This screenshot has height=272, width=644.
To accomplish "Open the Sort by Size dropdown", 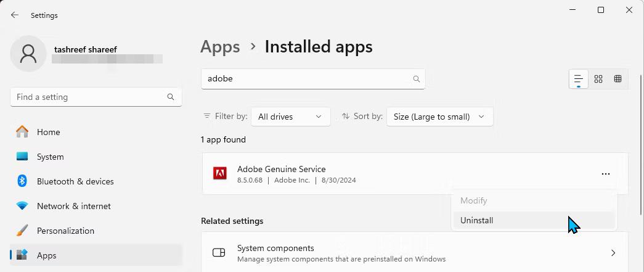I will point(439,117).
